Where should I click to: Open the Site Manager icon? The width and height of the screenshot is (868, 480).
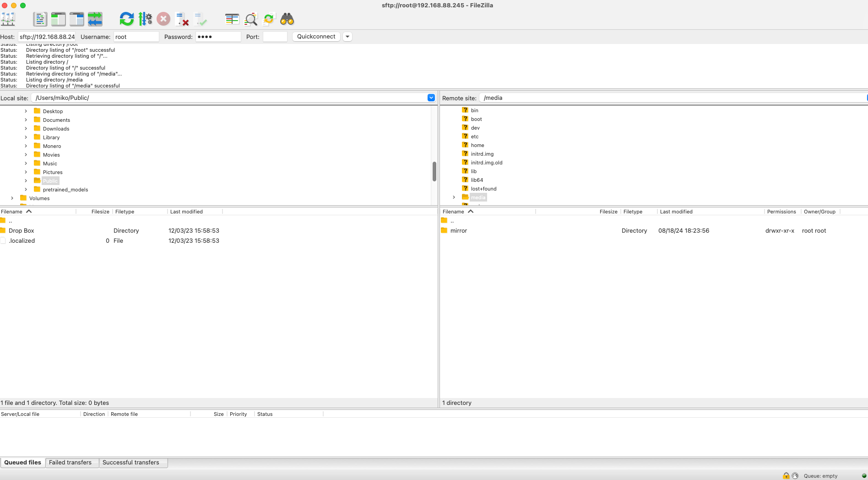8,19
